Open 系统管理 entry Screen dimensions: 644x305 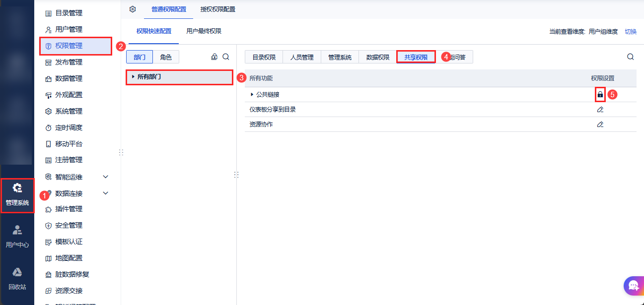point(69,111)
